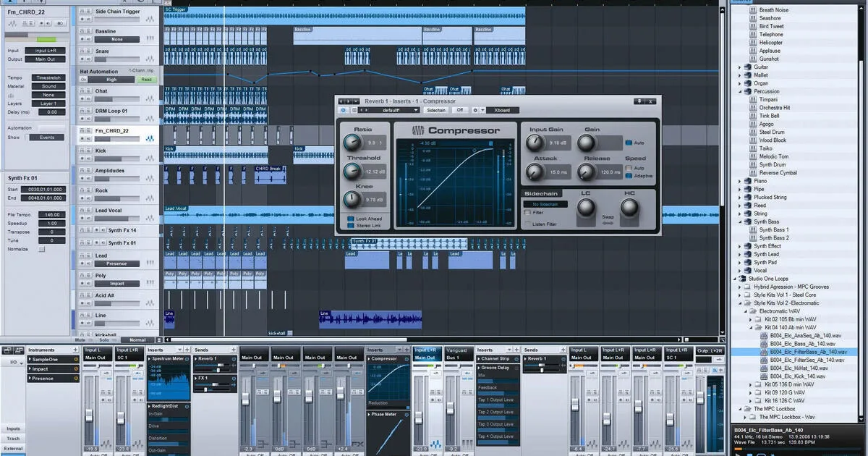Click the Sidechain button in Compressor header
Screen dimensions: 868x456
pos(436,110)
